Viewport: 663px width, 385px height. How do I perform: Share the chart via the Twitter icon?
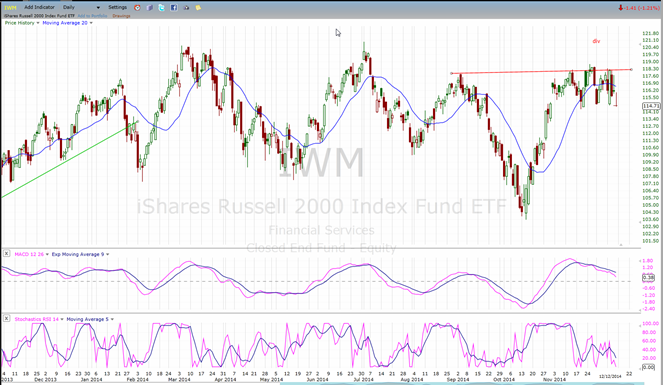coord(162,8)
